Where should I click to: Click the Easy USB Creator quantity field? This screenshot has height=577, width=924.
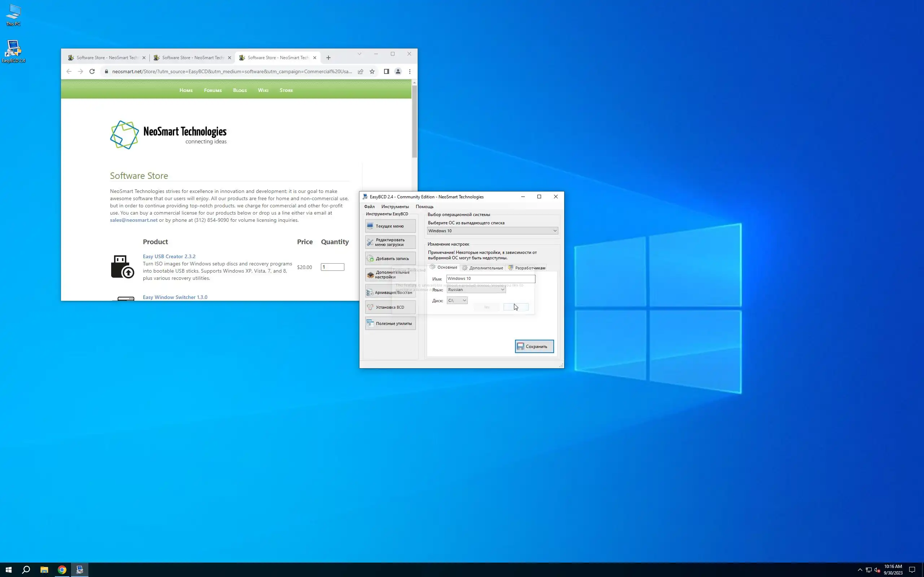pos(332,267)
